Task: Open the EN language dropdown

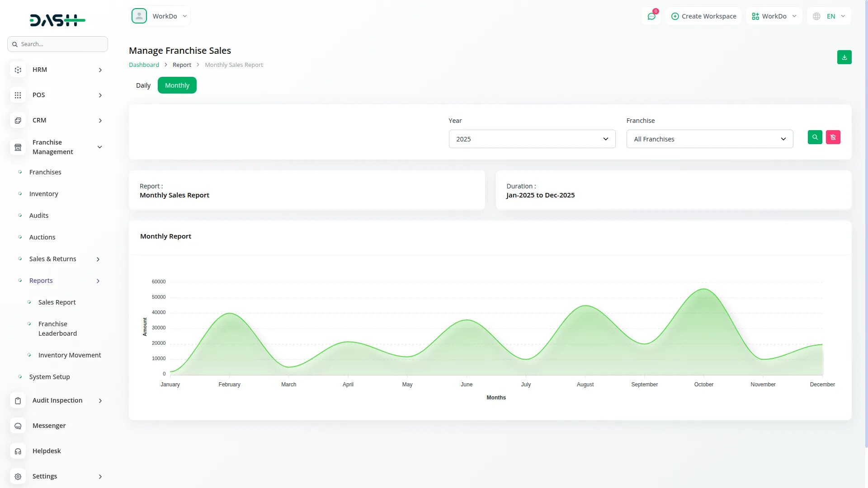Action: [x=830, y=16]
